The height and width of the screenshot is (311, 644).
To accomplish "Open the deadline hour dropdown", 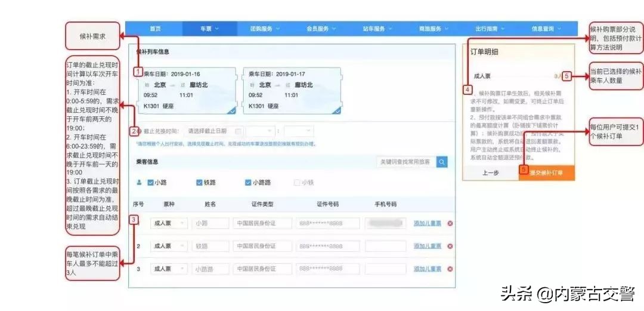I will click(x=261, y=131).
